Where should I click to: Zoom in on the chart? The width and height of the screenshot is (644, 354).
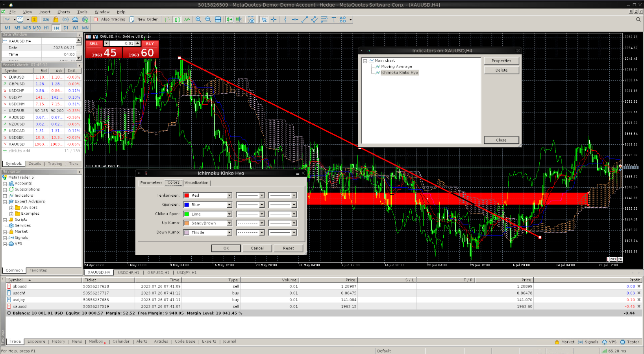tap(198, 19)
